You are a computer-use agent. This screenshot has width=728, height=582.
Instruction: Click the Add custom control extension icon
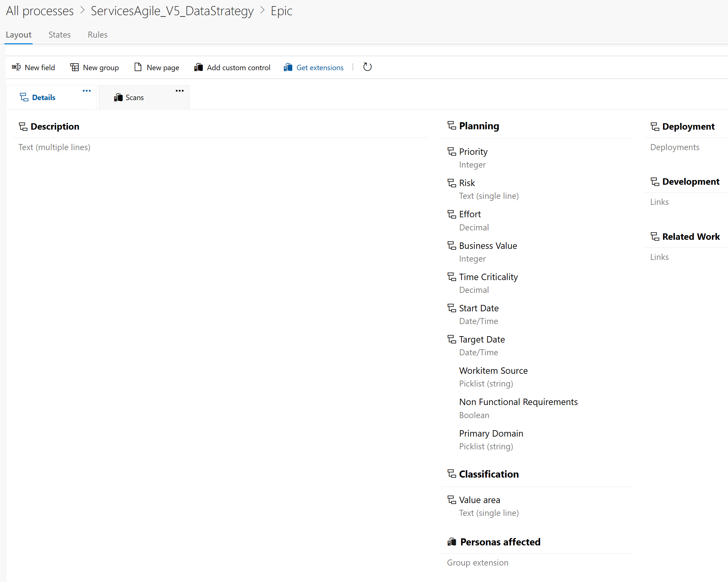pyautogui.click(x=199, y=67)
